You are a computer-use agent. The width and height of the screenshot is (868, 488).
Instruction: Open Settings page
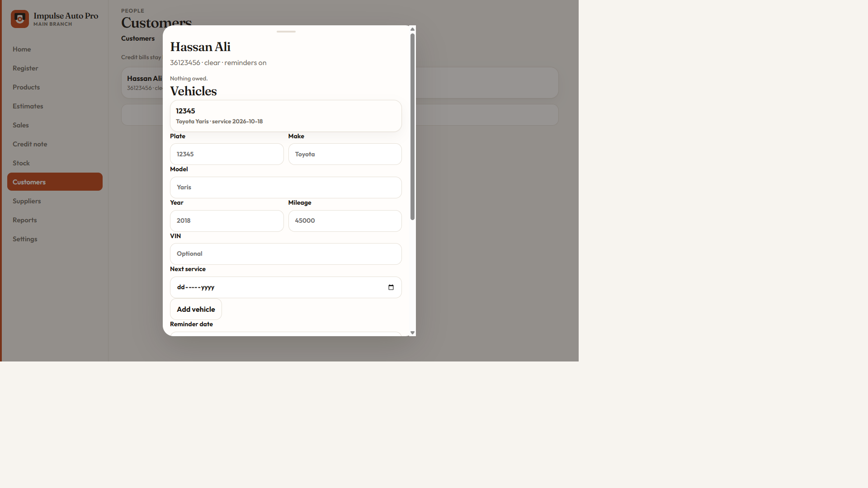pos(55,239)
